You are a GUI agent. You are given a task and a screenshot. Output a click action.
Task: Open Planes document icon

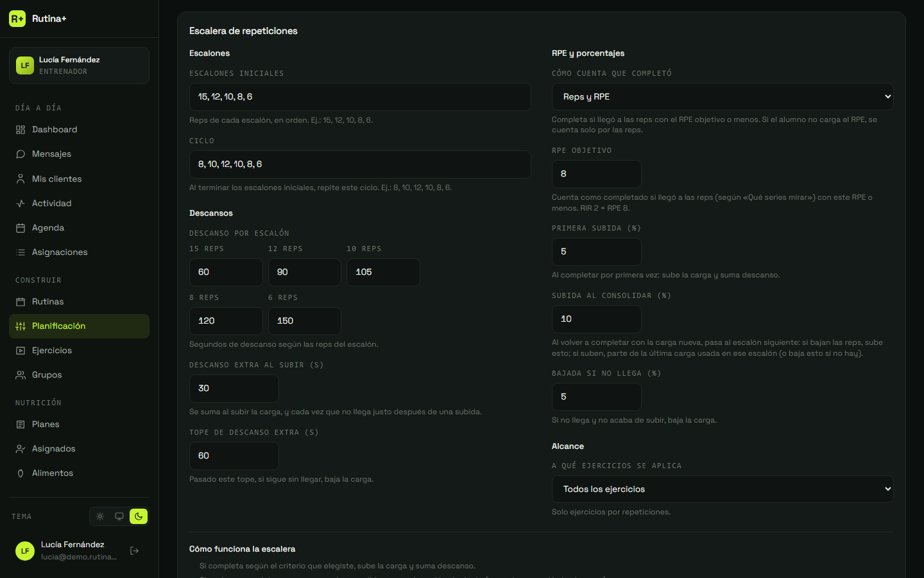[x=21, y=425]
